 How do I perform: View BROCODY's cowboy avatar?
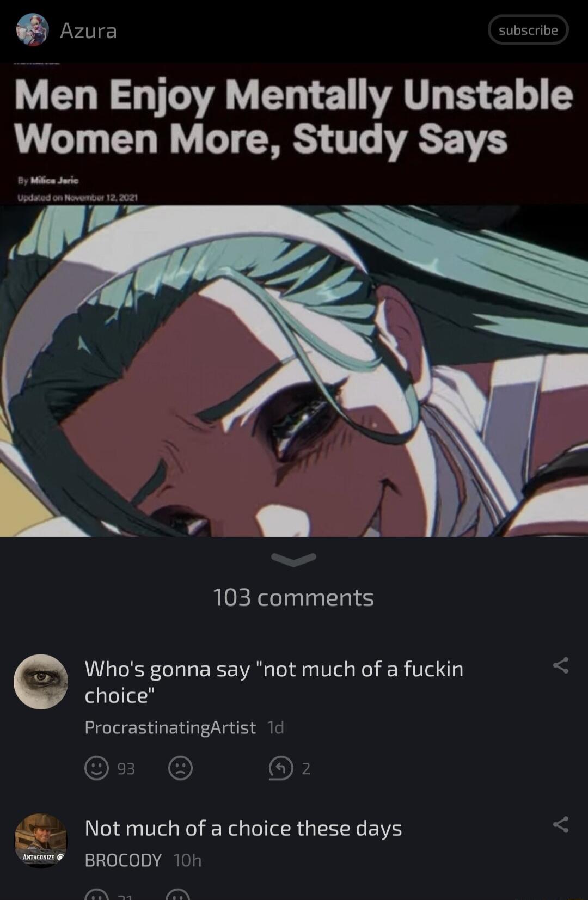coord(41,841)
